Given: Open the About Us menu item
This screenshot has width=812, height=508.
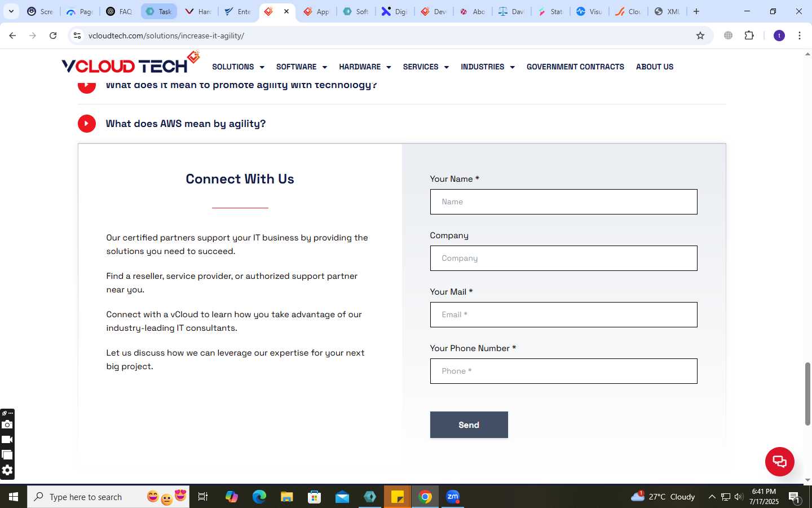Looking at the screenshot, I should tap(655, 67).
